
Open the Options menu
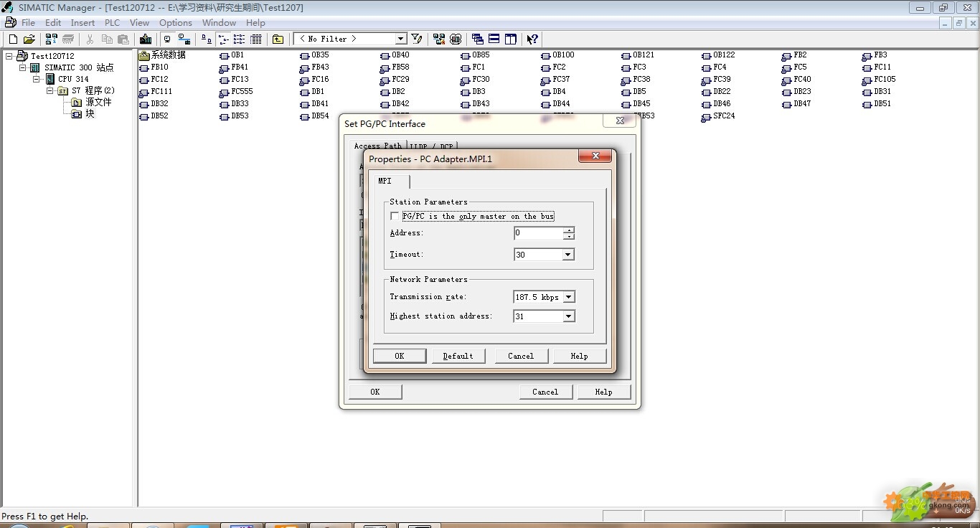(176, 23)
